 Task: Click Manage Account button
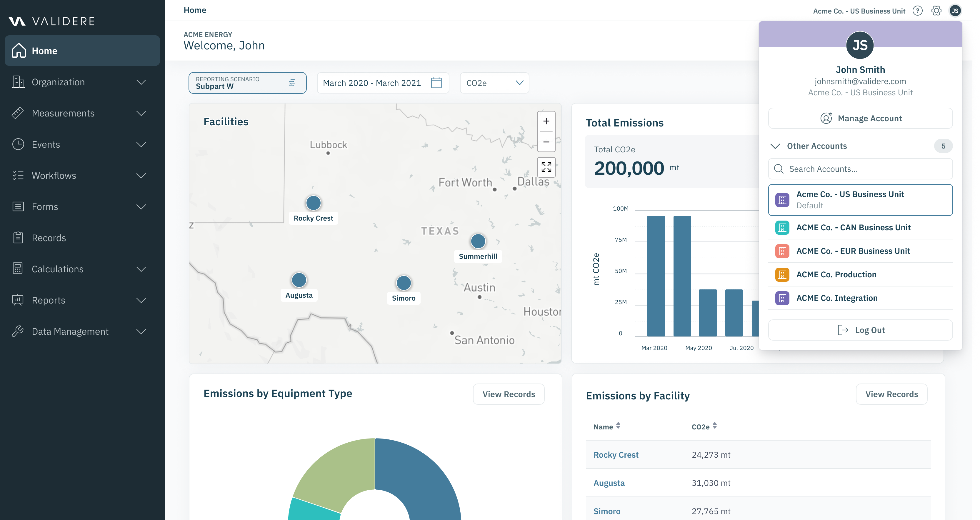[860, 118]
